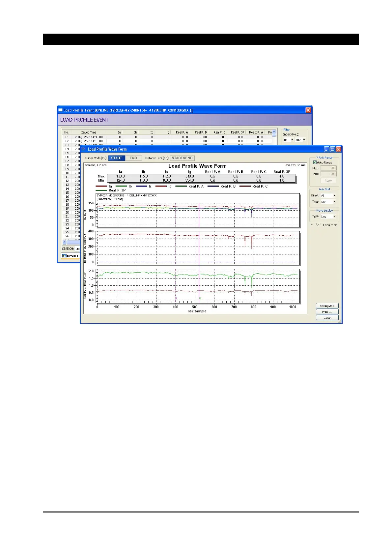Click the up arrow of the event list scrollbar
This screenshot has width=392, height=555.
click(274, 132)
